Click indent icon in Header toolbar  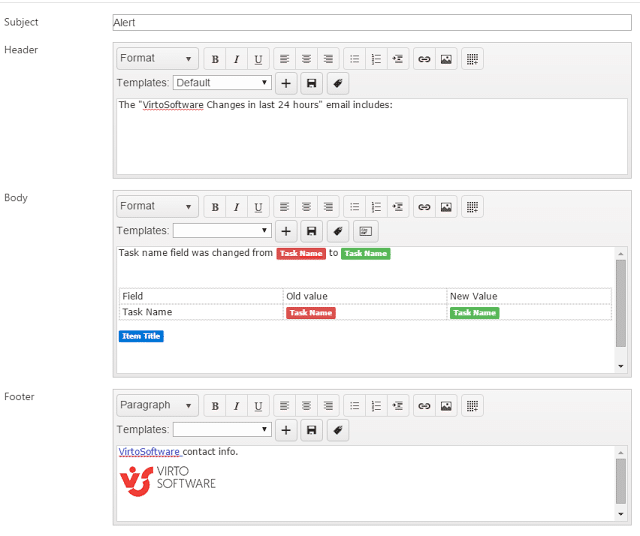(398, 59)
